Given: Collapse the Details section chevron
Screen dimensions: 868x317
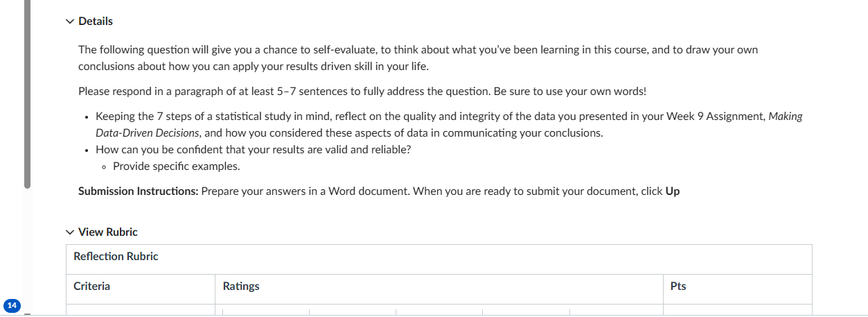Looking at the screenshot, I should click(69, 22).
